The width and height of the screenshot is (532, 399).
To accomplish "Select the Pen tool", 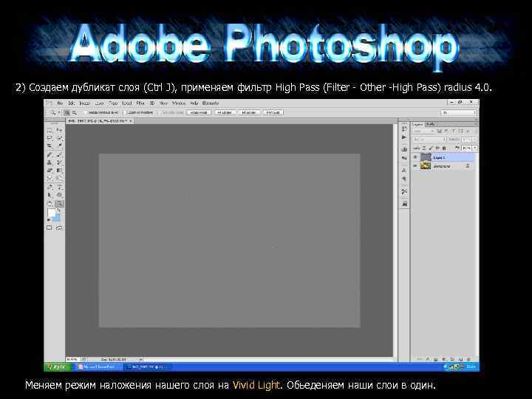I will 50,187.
